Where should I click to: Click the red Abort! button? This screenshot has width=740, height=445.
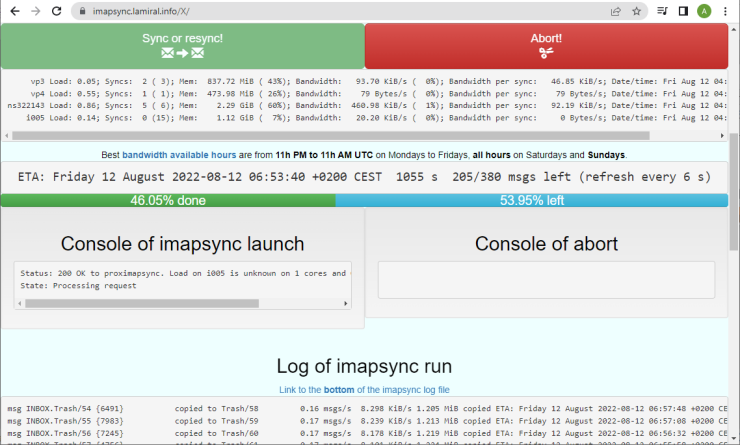(546, 46)
